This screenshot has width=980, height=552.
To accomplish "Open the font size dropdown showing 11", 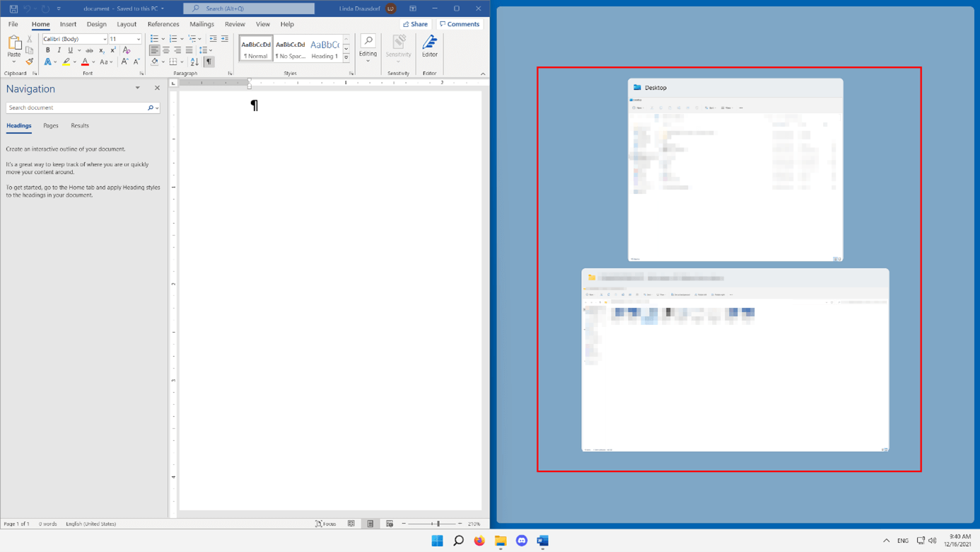I will (x=139, y=39).
